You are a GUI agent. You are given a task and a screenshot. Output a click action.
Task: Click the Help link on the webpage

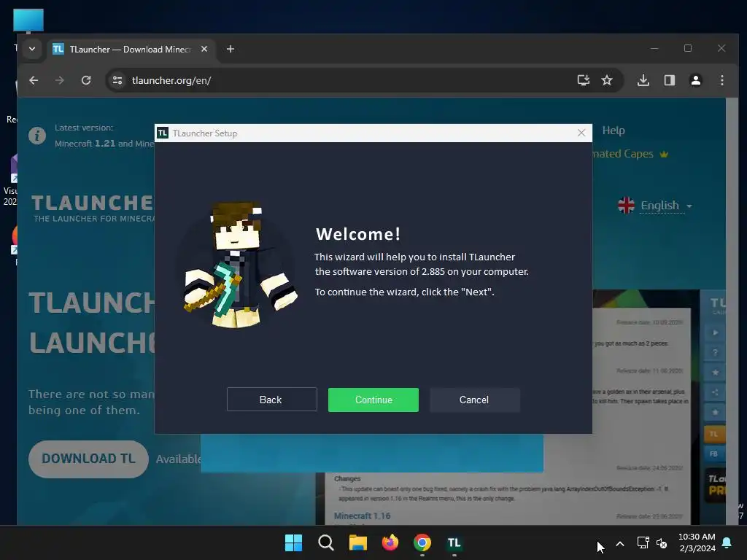pos(614,131)
